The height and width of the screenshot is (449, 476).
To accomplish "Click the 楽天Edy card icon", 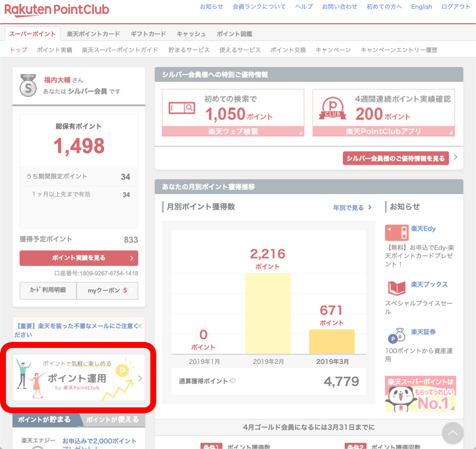I will [x=396, y=233].
